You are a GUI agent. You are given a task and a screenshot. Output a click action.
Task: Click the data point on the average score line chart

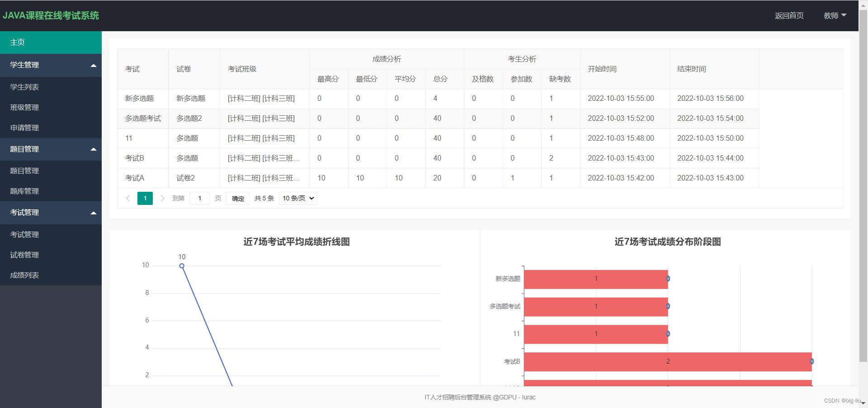[x=182, y=266]
